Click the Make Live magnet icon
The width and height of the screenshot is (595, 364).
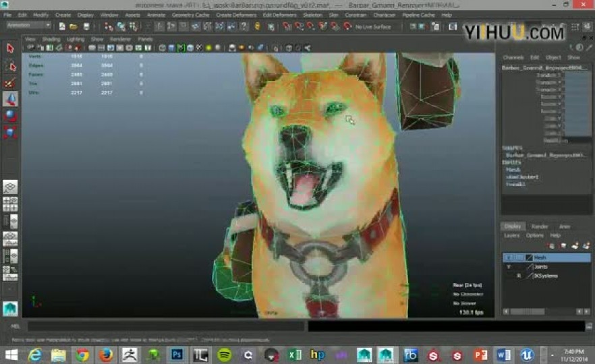click(x=347, y=26)
